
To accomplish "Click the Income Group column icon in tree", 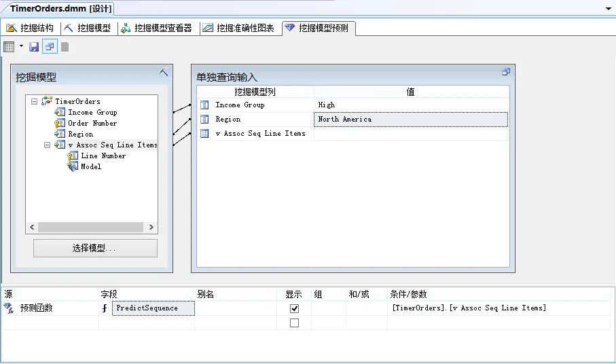I will [x=60, y=112].
